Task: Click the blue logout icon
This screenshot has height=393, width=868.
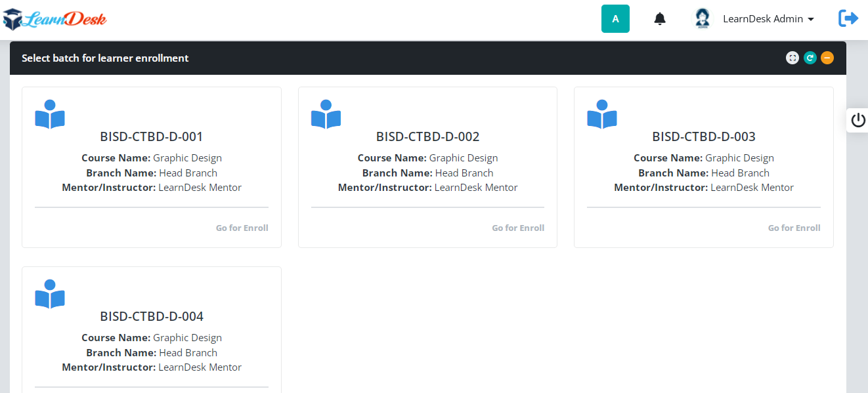Action: pyautogui.click(x=848, y=18)
